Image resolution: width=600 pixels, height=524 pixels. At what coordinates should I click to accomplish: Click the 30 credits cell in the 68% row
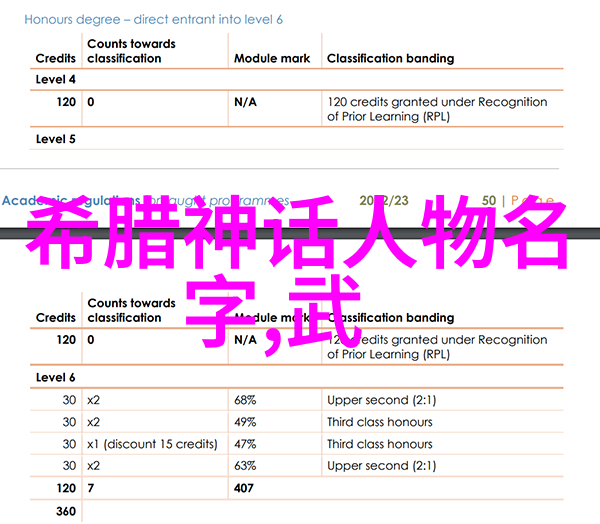coord(69,400)
